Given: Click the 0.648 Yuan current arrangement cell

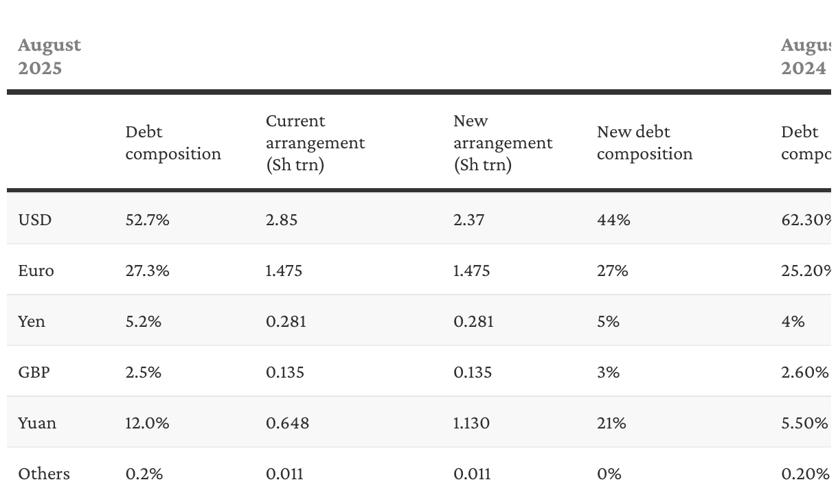Looking at the screenshot, I should (x=287, y=423).
